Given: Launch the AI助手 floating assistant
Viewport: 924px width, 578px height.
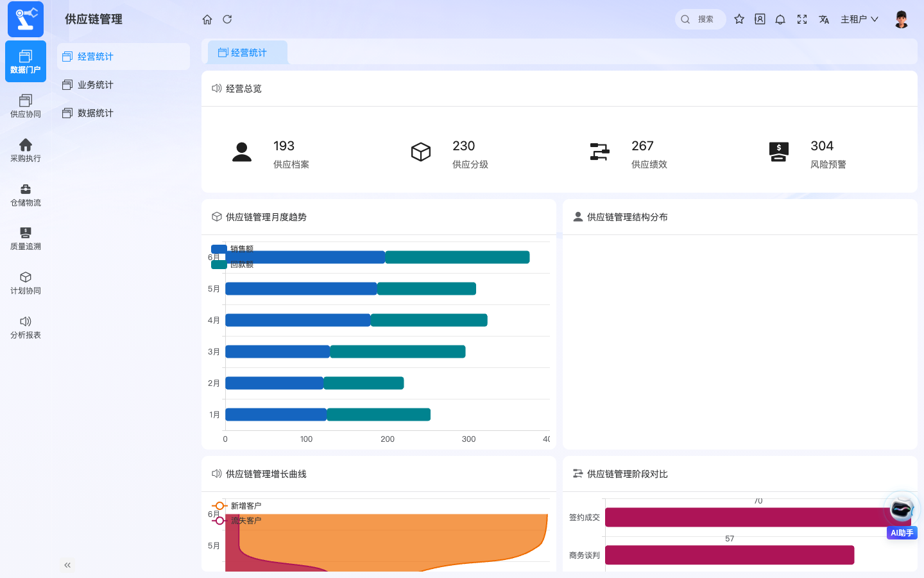Looking at the screenshot, I should coord(902,516).
